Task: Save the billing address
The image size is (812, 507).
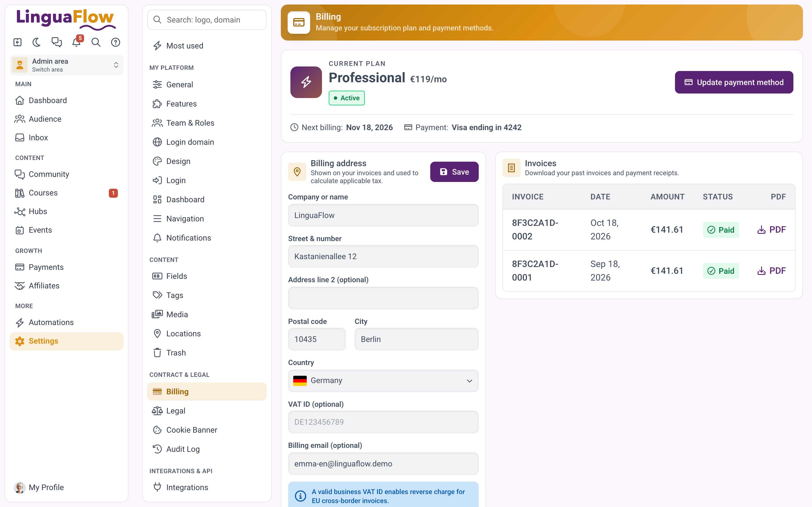Action: pos(454,172)
